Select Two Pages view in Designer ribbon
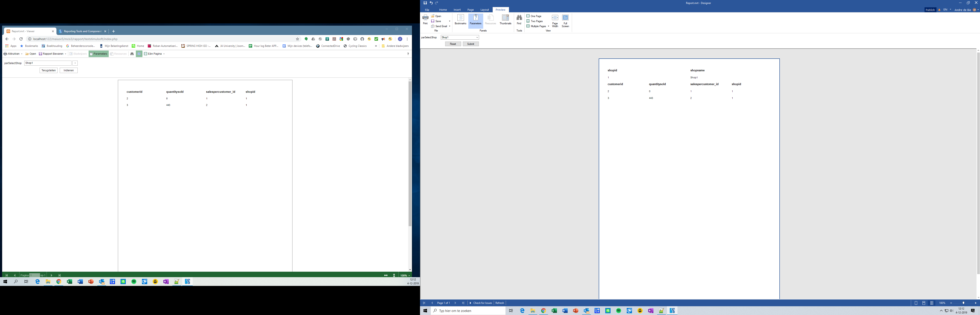The width and height of the screenshot is (980, 315). tap(534, 21)
